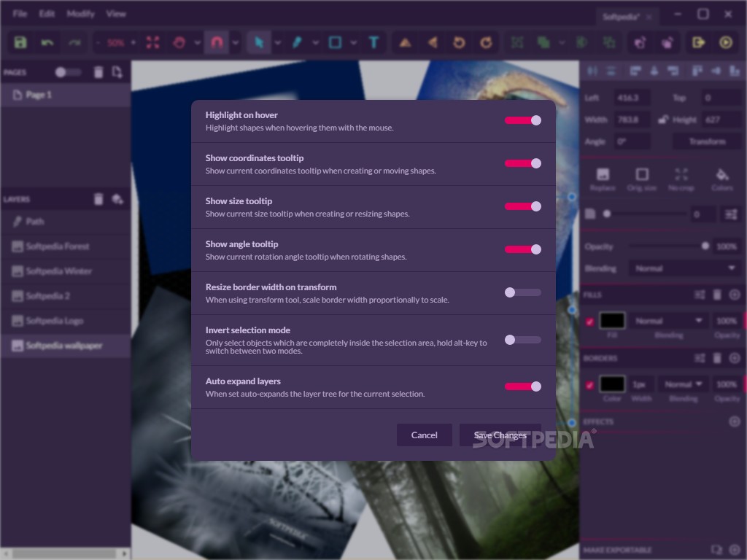Open the border blending Normal dropdown
Viewport: 747px width, 560px height.
(684, 384)
